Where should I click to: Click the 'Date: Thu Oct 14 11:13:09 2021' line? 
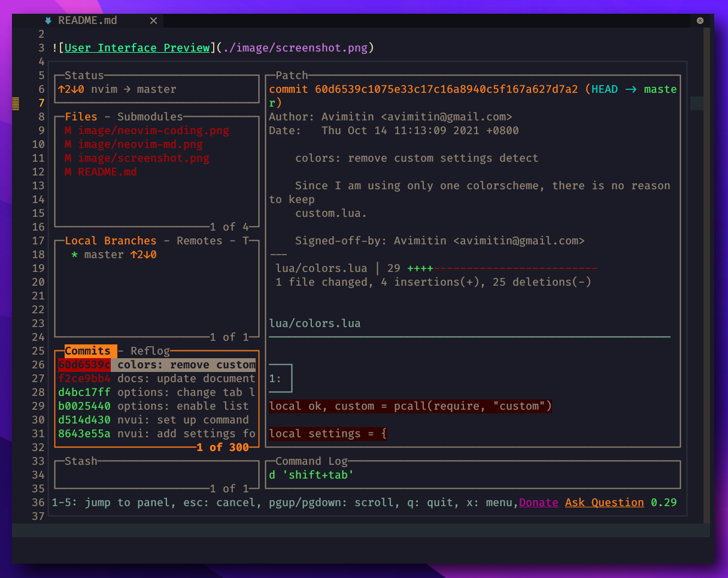[394, 131]
